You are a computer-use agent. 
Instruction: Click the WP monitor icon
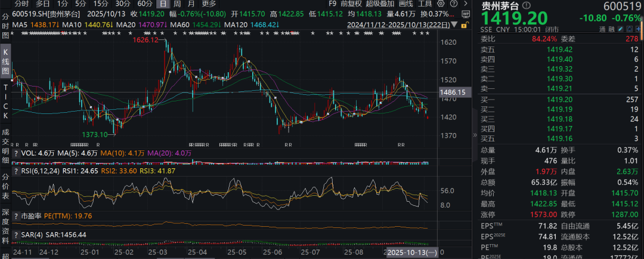pyautogui.click(x=466, y=14)
